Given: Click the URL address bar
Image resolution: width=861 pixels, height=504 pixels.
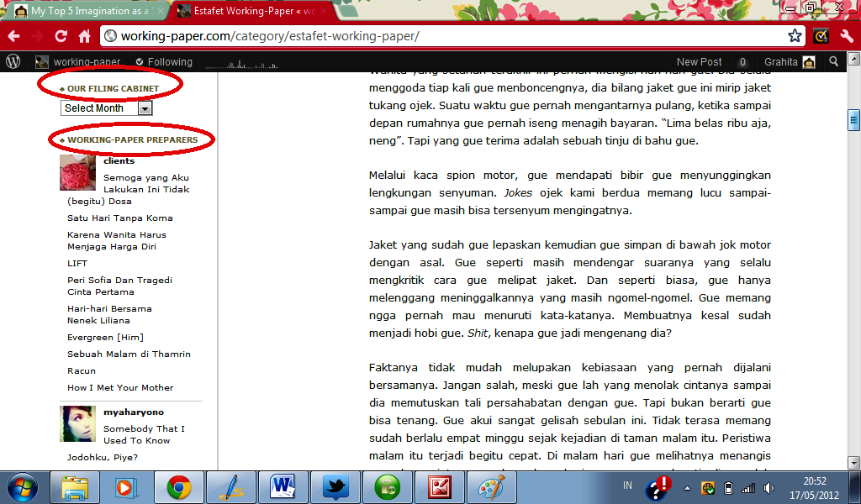Looking at the screenshot, I should coord(446,36).
